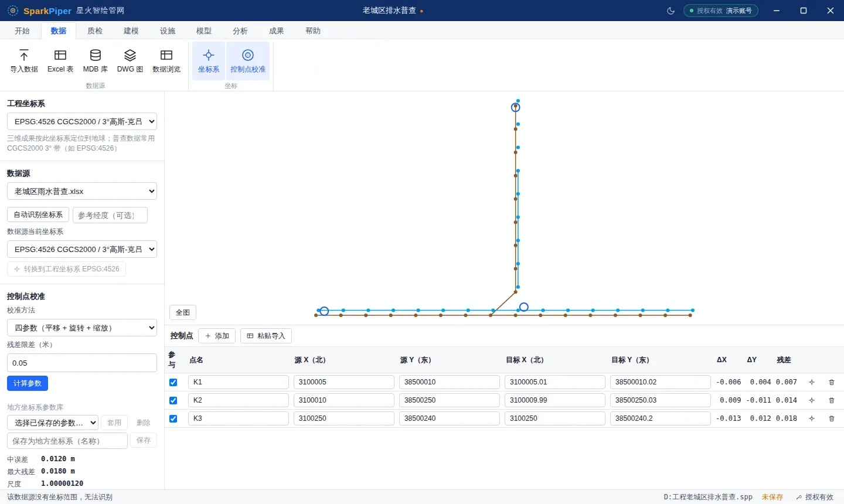The image size is (844, 504).
Task: Switch to the 质检 ribbon tab
Action: pyautogui.click(x=95, y=30)
